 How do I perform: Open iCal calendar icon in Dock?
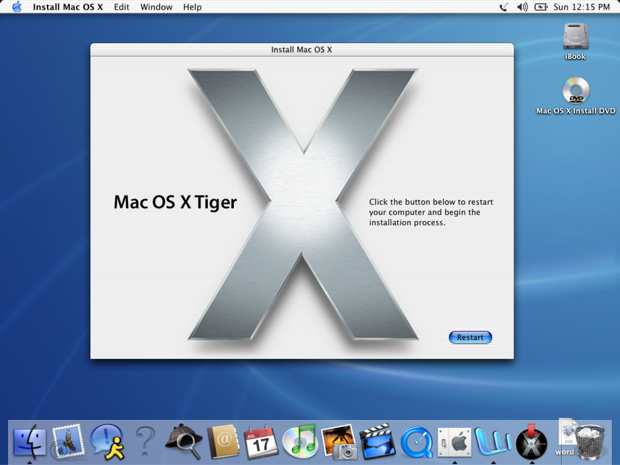[261, 442]
